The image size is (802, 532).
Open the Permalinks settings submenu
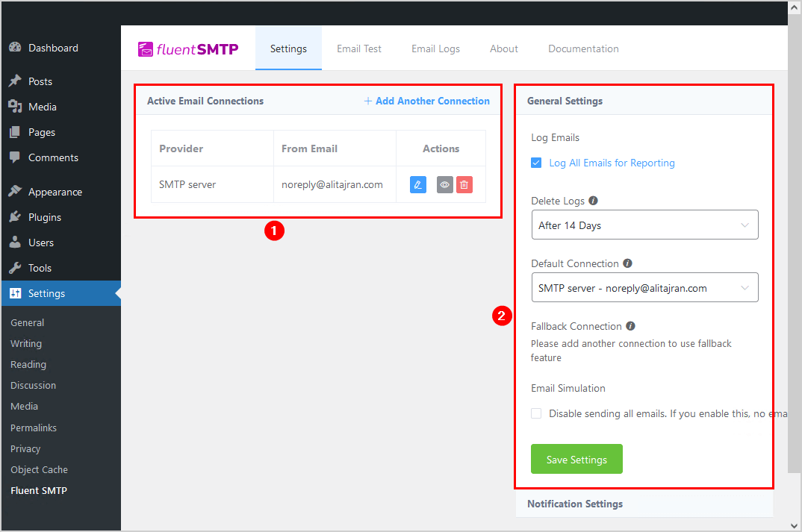click(34, 428)
